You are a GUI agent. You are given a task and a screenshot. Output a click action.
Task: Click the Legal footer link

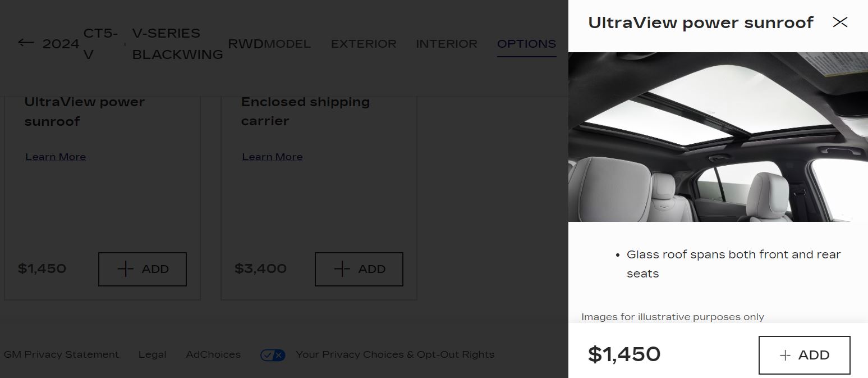152,355
